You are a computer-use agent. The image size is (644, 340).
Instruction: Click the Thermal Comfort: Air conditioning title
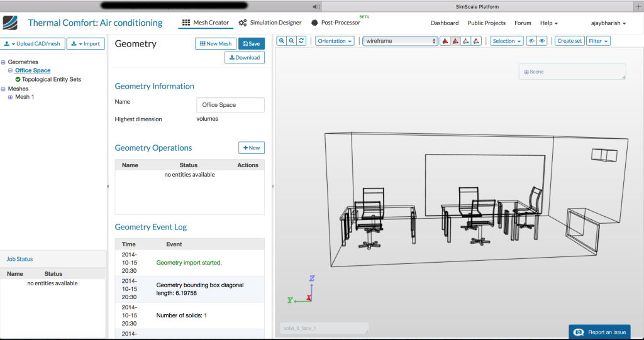pos(96,23)
